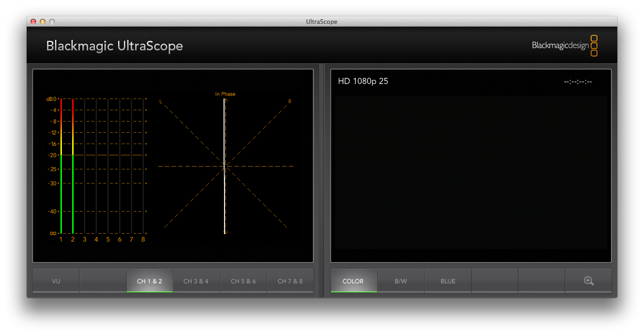Click the black picture preview area
Image resolution: width=644 pixels, height=335 pixels.
click(471, 172)
